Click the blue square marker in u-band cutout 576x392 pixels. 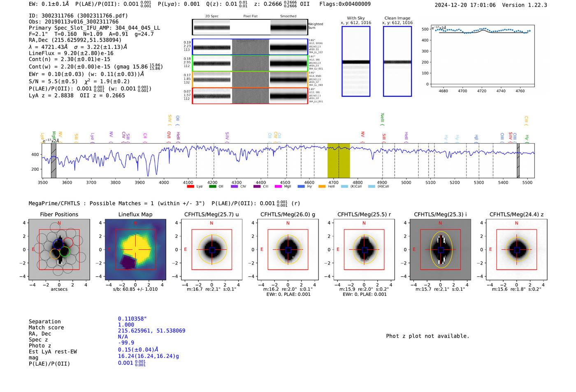(x=212, y=250)
